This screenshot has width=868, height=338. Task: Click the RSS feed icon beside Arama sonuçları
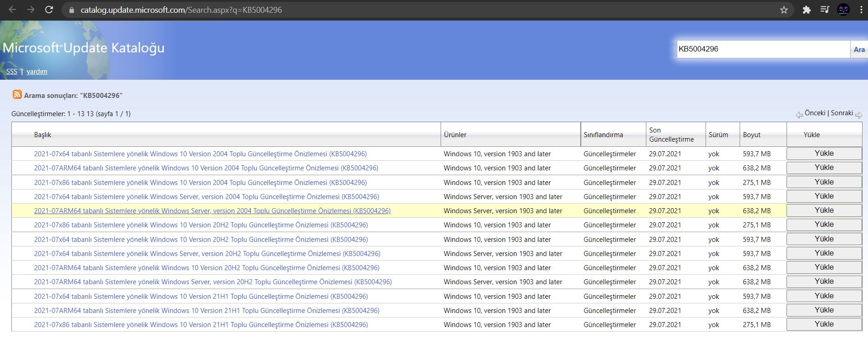pyautogui.click(x=17, y=94)
